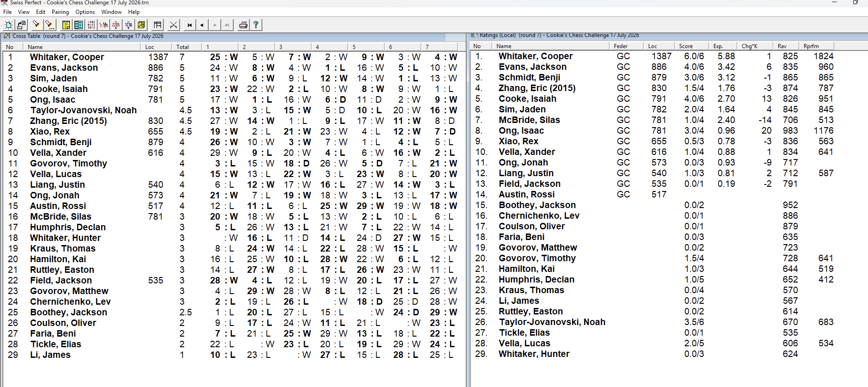The height and width of the screenshot is (387, 868).
Task: Select Whitaker, Hunter in the Ratings list
Action: 534,354
